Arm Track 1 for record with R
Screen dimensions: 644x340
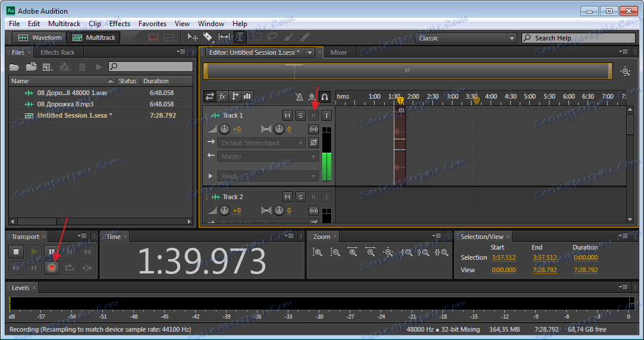pos(313,115)
